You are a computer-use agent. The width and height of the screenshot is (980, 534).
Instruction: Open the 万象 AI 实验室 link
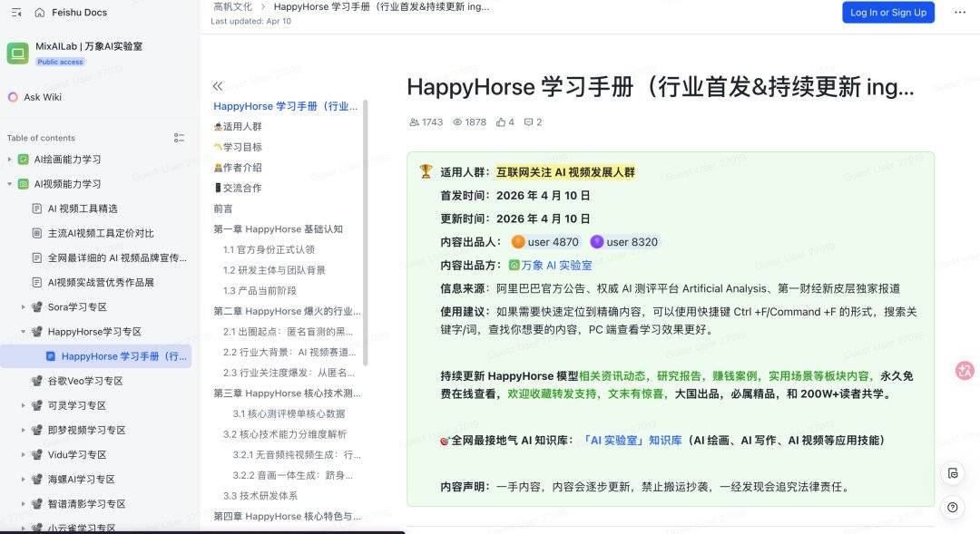(556, 266)
